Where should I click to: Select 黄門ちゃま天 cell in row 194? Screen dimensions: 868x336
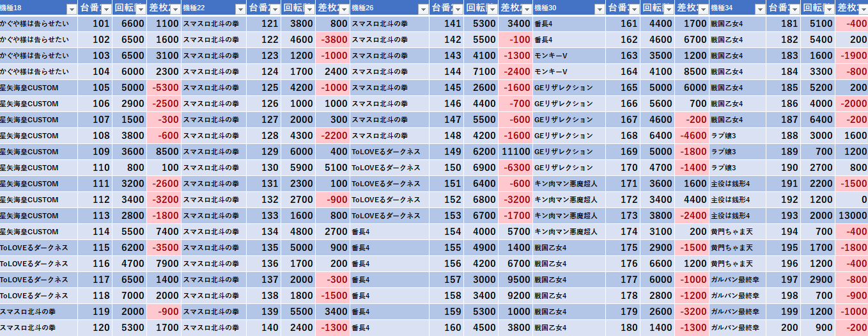coord(738,232)
